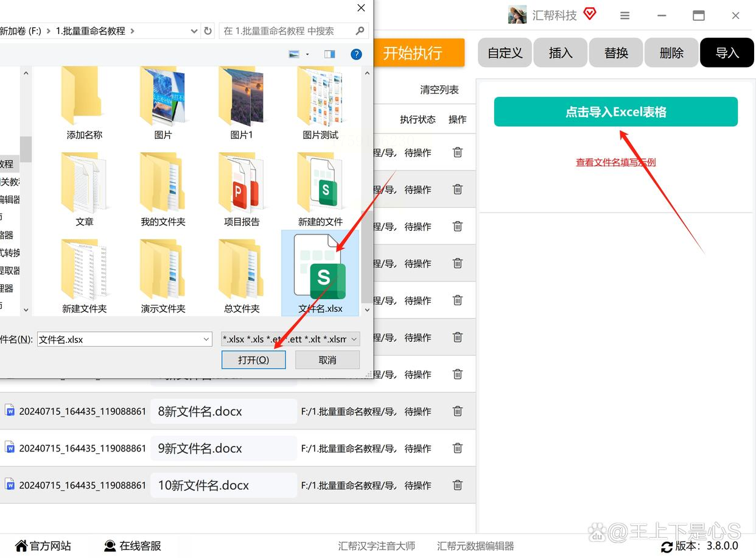Screen dimensions: 756x558
Task: Open the 总文件夹 folder
Action: 242,277
